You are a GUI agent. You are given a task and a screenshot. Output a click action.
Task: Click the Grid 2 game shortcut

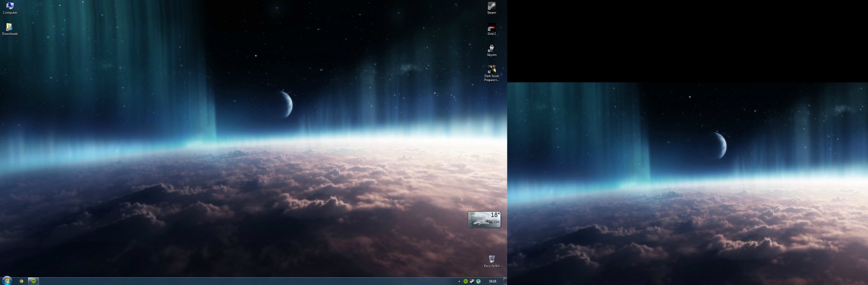tap(491, 28)
